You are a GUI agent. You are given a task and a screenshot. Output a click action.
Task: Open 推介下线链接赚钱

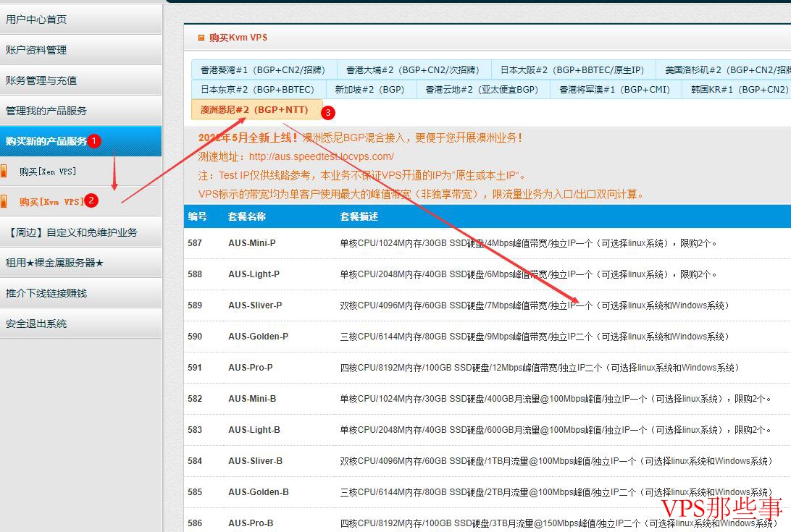80,293
